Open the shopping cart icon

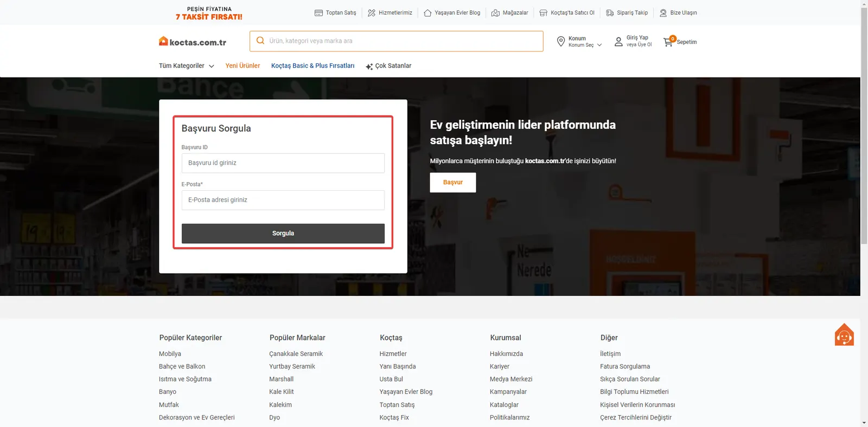click(668, 42)
